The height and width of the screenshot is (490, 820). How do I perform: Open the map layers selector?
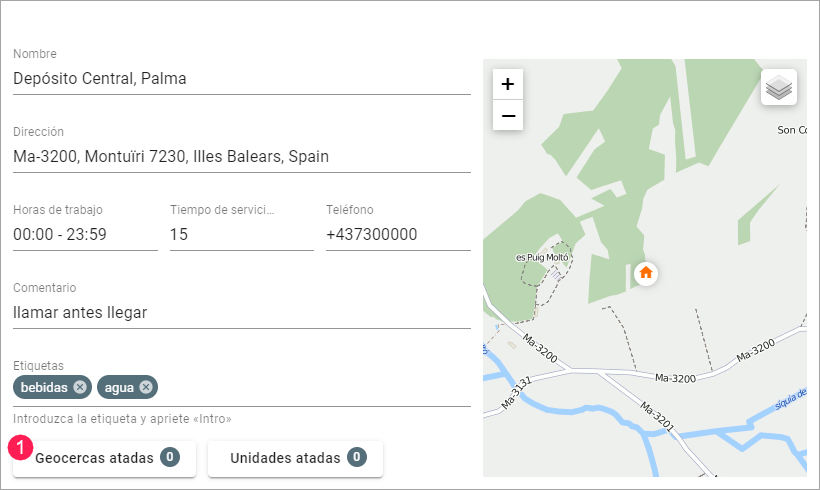click(x=778, y=87)
